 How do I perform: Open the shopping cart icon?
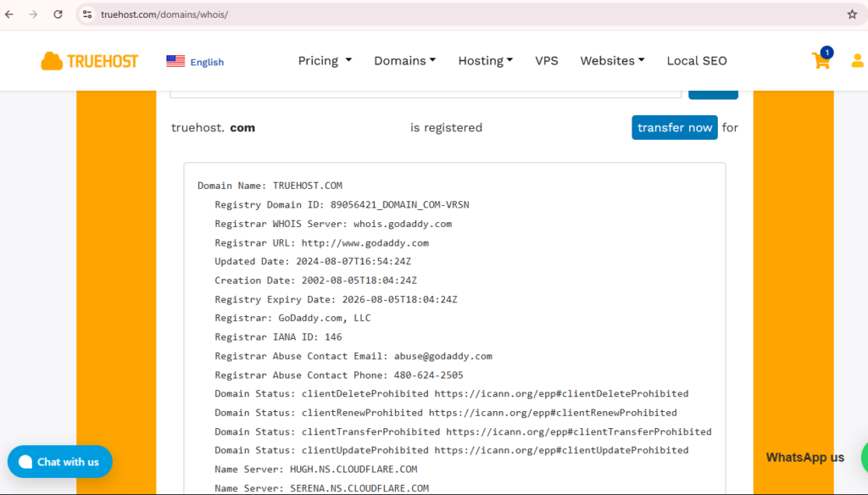click(x=820, y=61)
